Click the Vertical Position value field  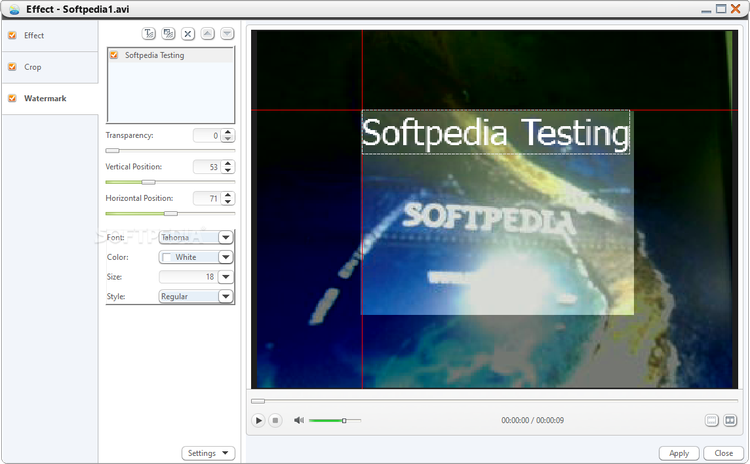coord(207,167)
